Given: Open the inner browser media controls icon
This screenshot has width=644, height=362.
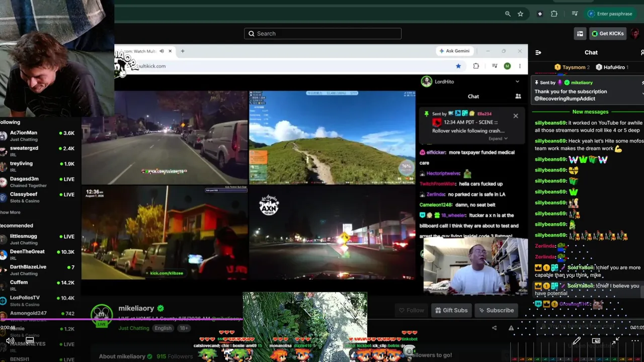Looking at the screenshot, I should tap(495, 66).
